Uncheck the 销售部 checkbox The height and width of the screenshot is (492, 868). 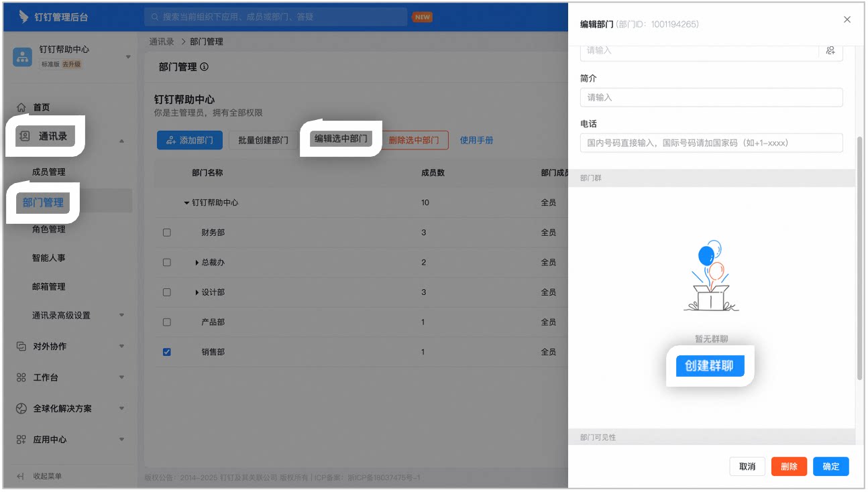[167, 352]
